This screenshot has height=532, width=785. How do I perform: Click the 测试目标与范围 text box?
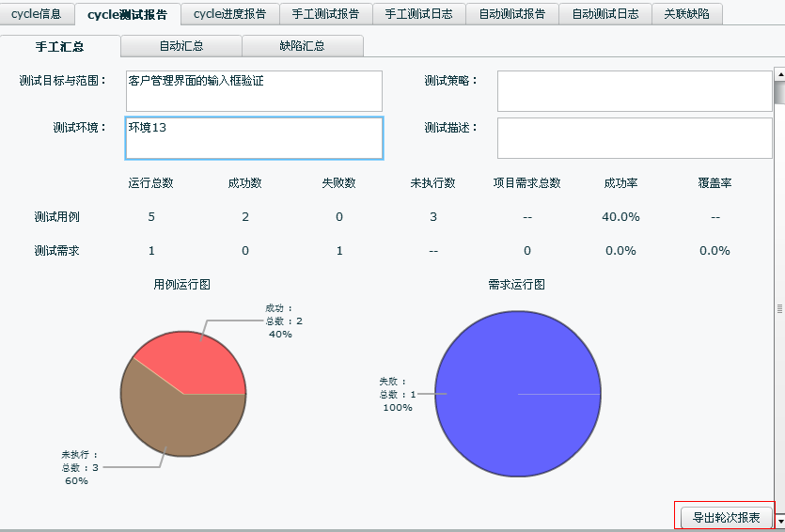[254, 91]
